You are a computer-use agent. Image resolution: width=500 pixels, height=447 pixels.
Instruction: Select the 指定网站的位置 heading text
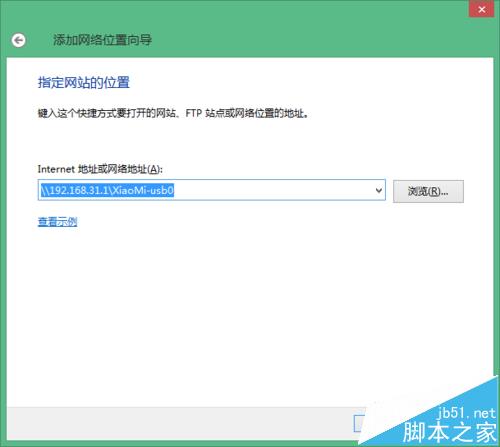pyautogui.click(x=83, y=83)
